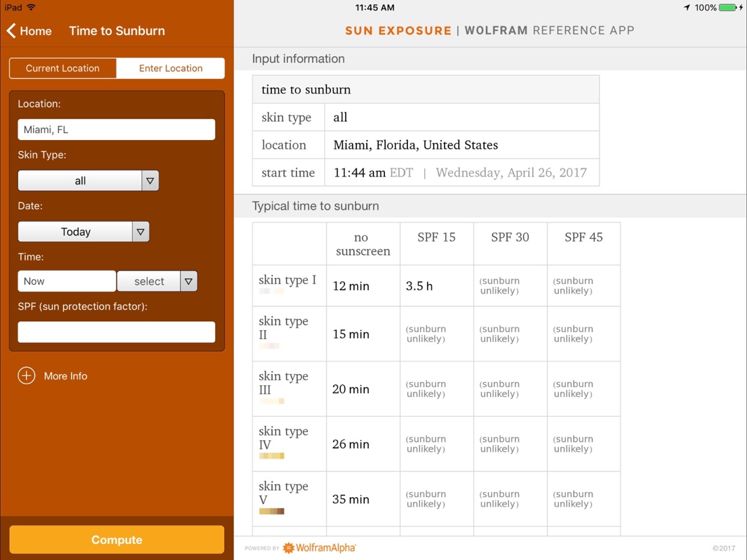Open the Skin Type dropdown arrow
The width and height of the screenshot is (747, 560).
pos(150,181)
